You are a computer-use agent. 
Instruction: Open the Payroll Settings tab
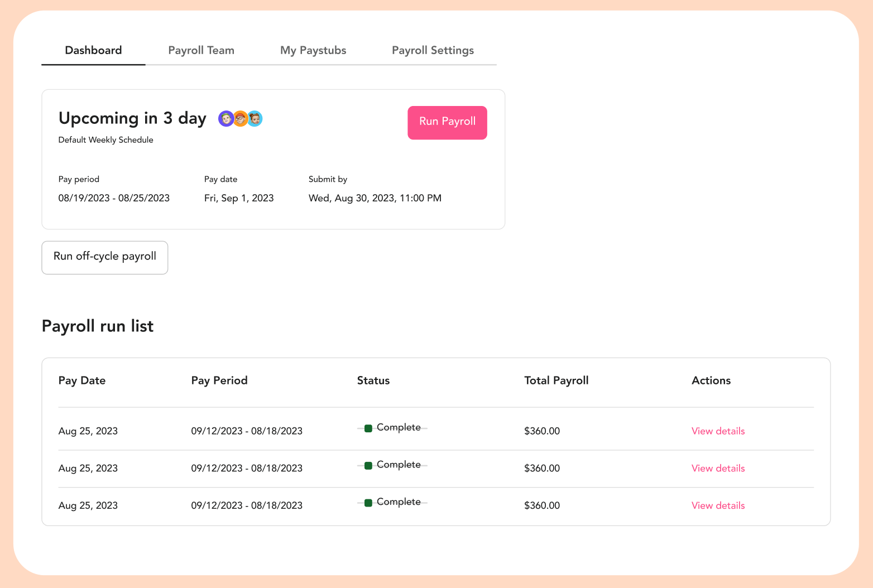click(x=433, y=50)
